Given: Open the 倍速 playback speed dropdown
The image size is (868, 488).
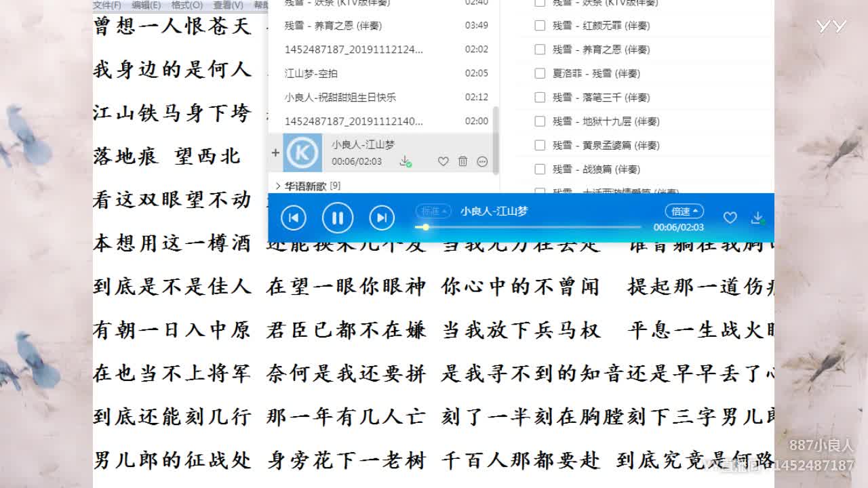Looking at the screenshot, I should click(x=684, y=211).
